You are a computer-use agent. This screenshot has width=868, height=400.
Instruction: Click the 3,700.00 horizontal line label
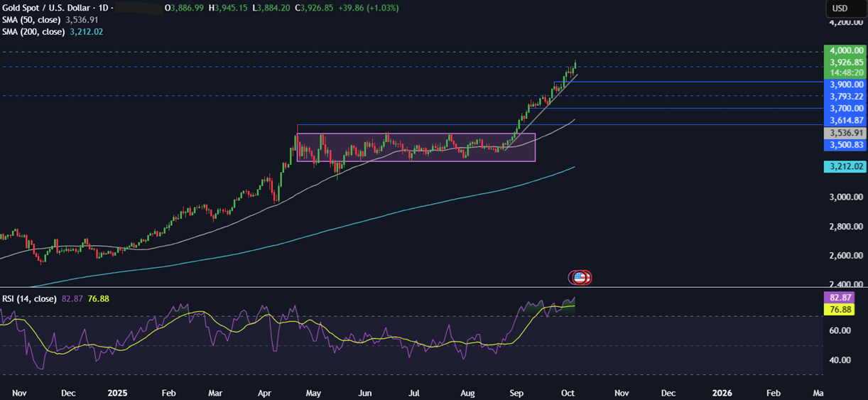(844, 109)
